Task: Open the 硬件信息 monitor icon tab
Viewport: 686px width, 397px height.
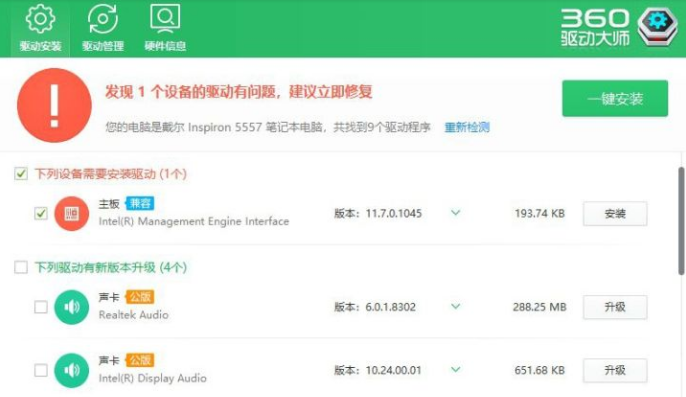Action: pos(165,28)
